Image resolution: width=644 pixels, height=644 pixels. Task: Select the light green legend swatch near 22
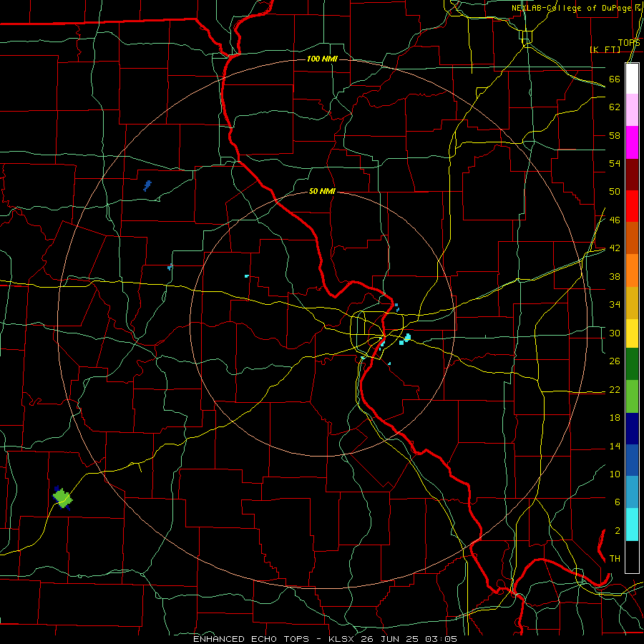click(632, 396)
